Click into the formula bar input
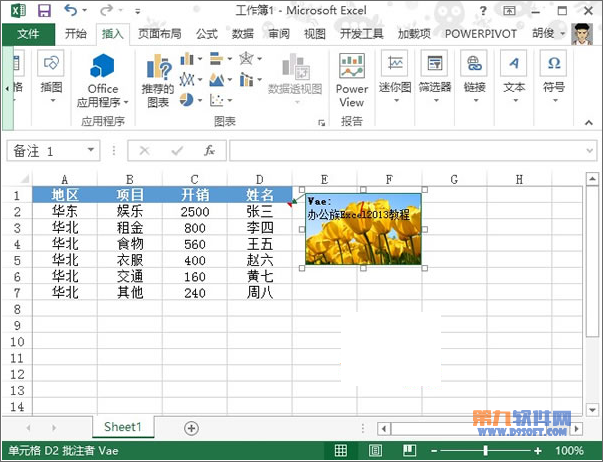This screenshot has width=603, height=462. 413,150
